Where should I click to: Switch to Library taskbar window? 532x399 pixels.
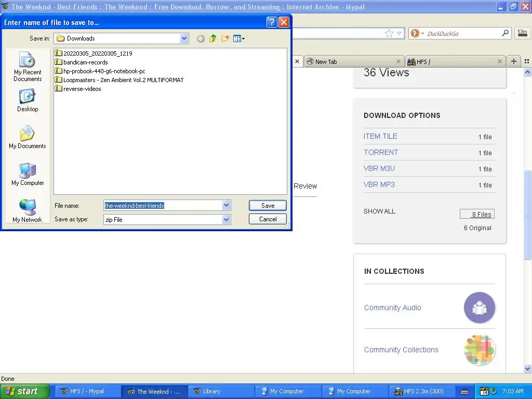pos(221,391)
